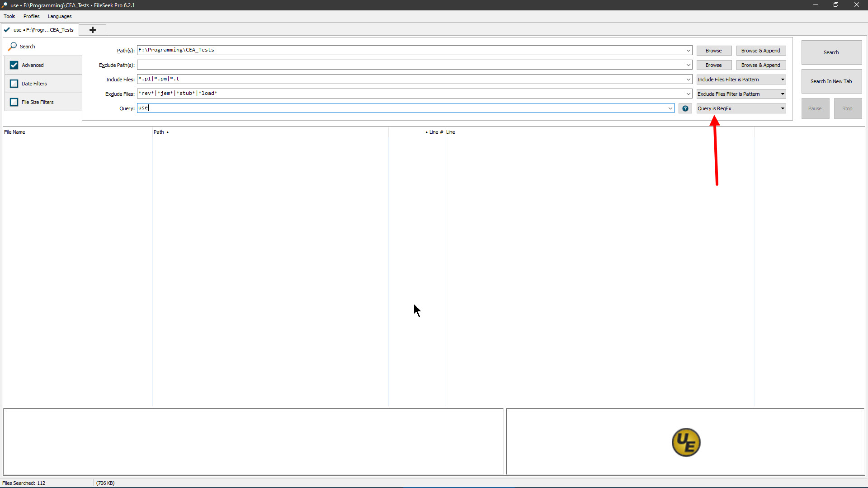Image resolution: width=868 pixels, height=488 pixels.
Task: Expand the Query history dropdown arrow
Action: point(670,108)
